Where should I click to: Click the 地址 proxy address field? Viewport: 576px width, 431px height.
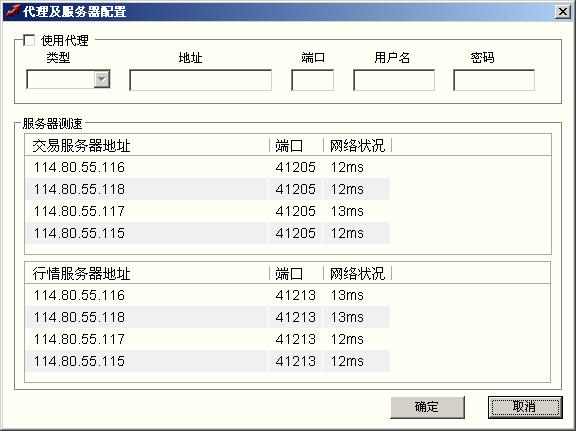(x=201, y=80)
